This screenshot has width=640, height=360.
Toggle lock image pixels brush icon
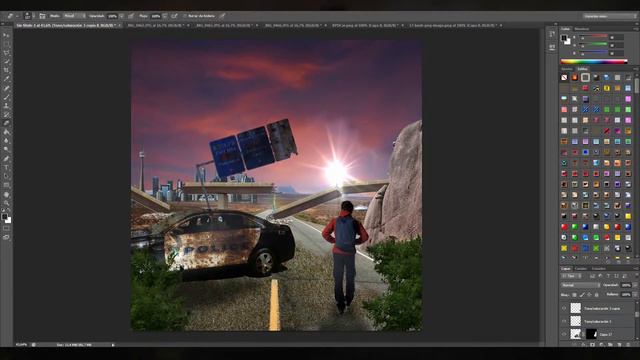point(582,295)
